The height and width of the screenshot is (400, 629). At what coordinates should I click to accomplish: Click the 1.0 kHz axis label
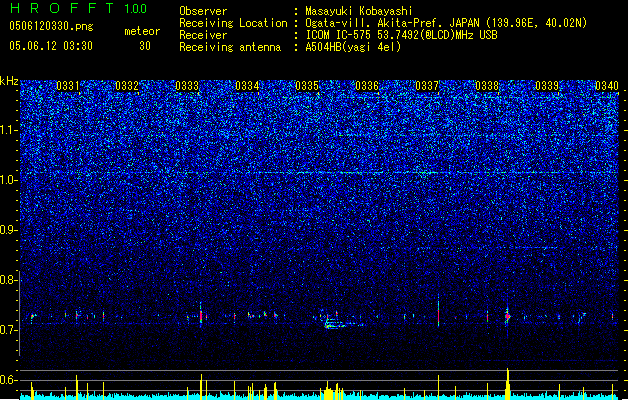pyautogui.click(x=9, y=180)
